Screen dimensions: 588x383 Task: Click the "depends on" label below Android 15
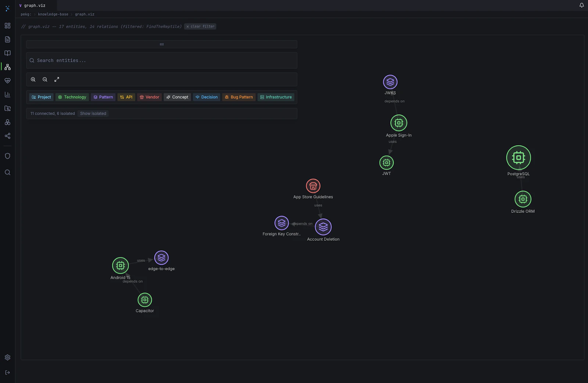click(133, 282)
